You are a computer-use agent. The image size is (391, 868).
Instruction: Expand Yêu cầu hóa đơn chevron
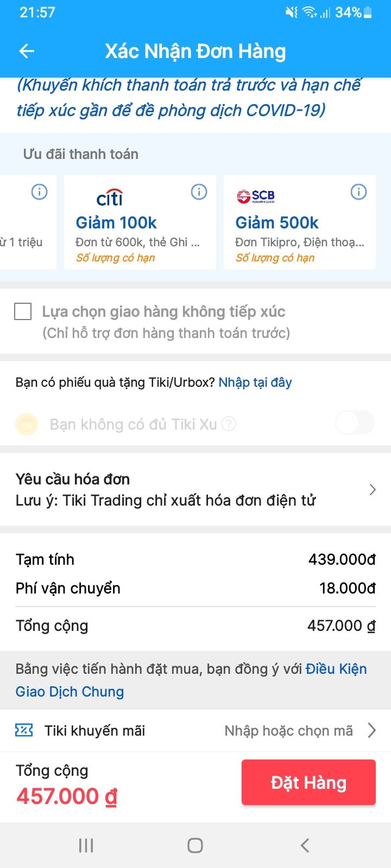[x=373, y=490]
